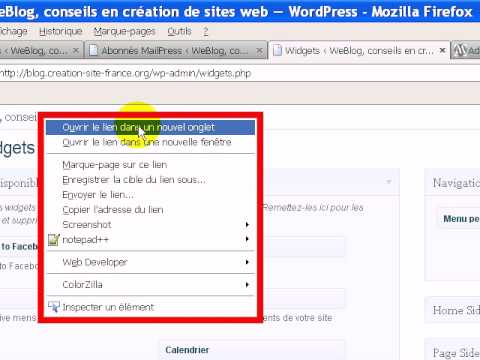Expand the Screenshot submenu arrow
This screenshot has height=360, width=480.
coord(247,225)
